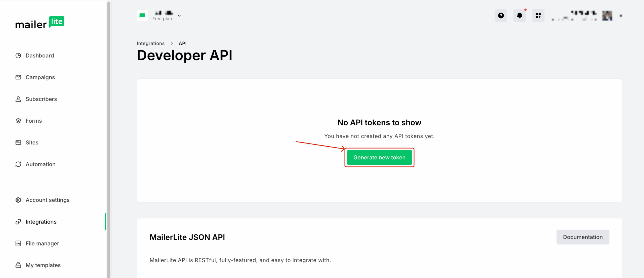This screenshot has height=278, width=644.
Task: Open the Dashboard from the sidebar
Action: 40,55
